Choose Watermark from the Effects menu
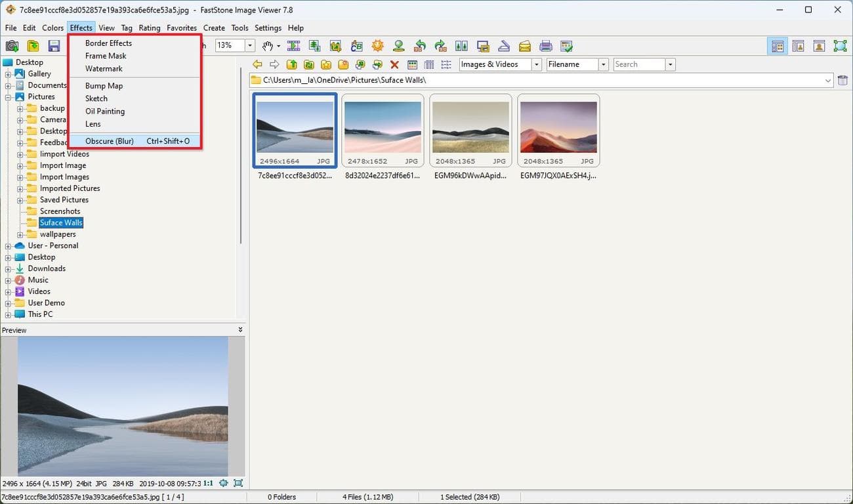853x504 pixels. click(105, 68)
